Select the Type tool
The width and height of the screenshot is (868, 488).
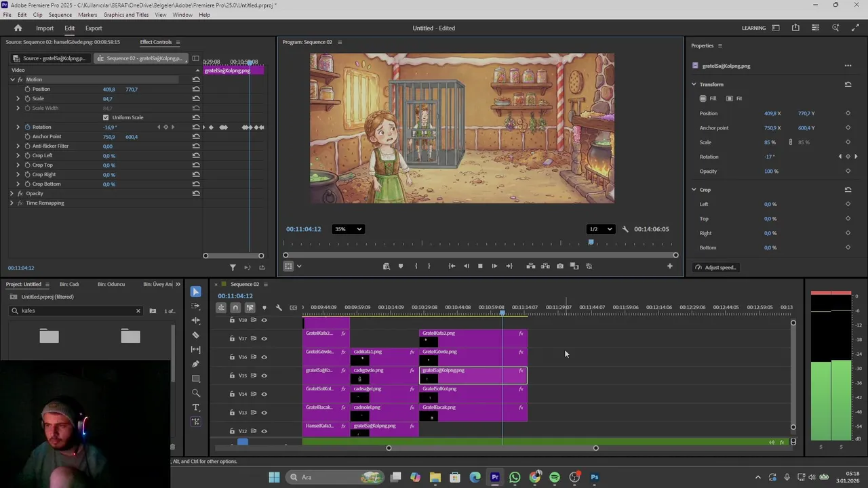pyautogui.click(x=196, y=407)
